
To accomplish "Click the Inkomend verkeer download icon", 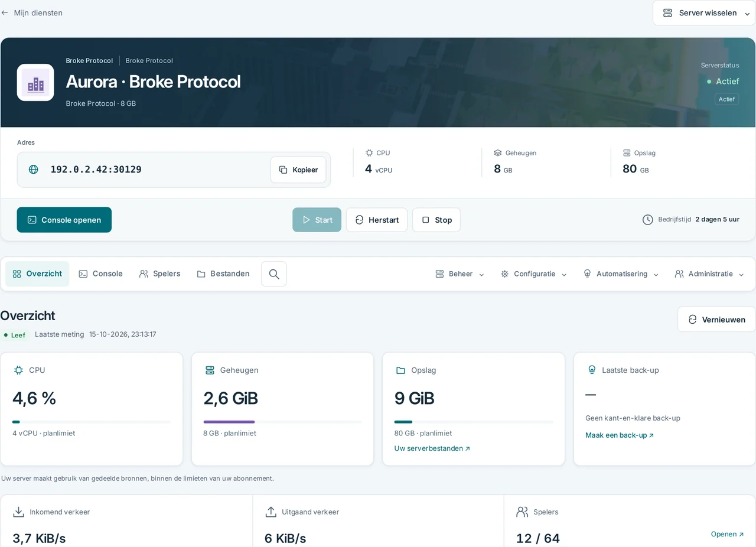I will (19, 512).
